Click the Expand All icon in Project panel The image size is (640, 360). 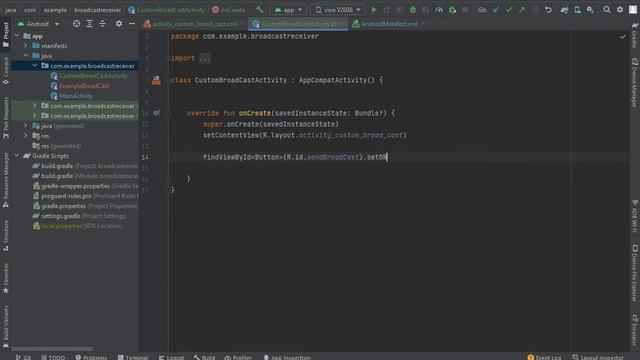pos(89,24)
